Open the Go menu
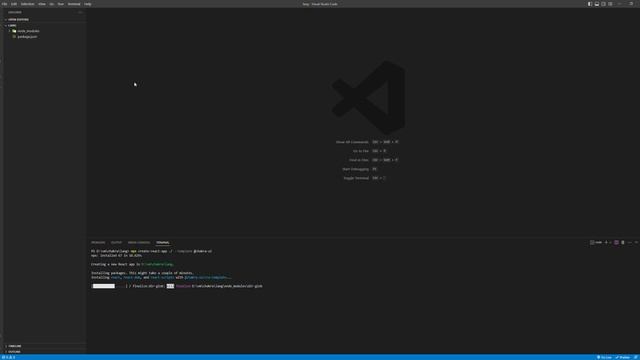The width and height of the screenshot is (640, 360). (51, 4)
